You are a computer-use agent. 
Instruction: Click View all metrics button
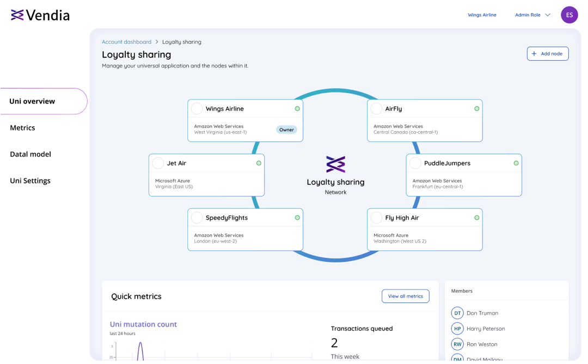tap(406, 296)
